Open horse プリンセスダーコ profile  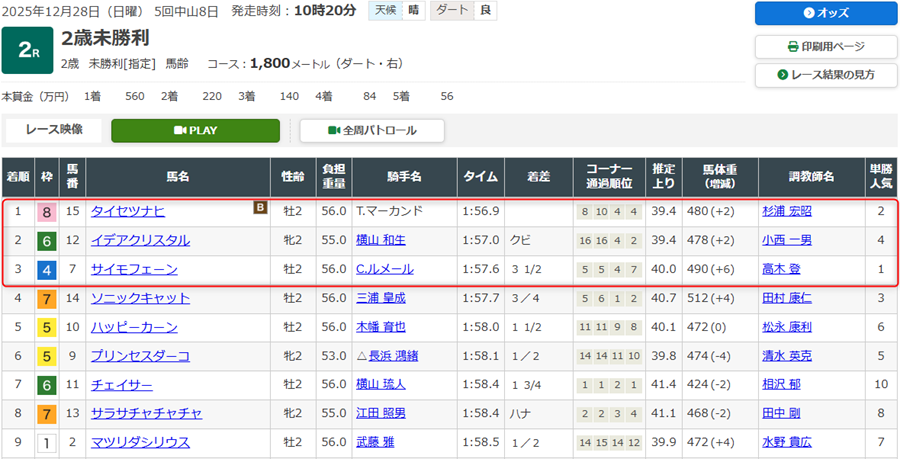click(x=140, y=356)
